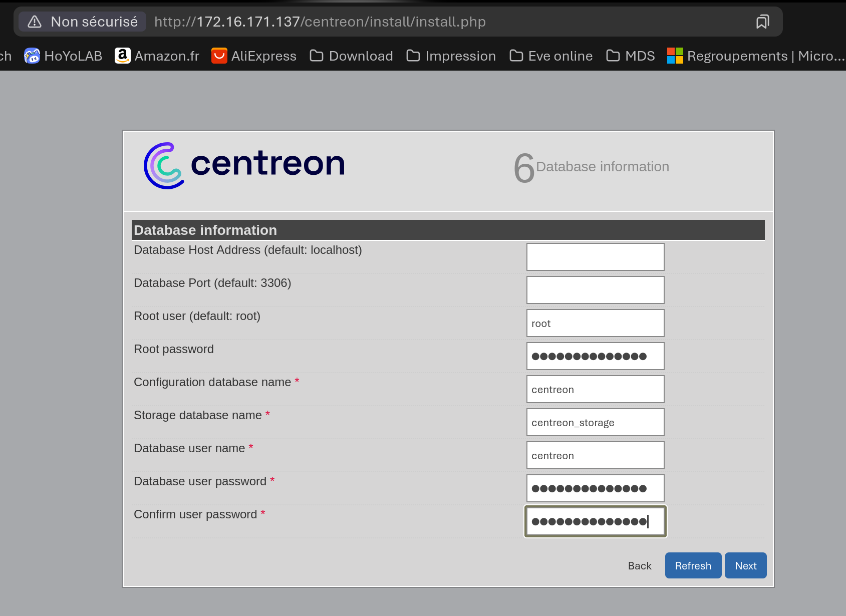Click the step 6 Database information title
846x616 pixels.
(592, 167)
